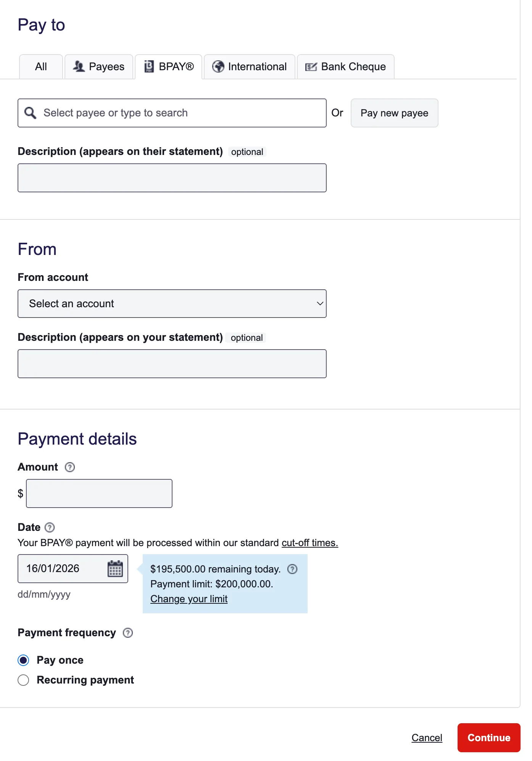Screen dimensions: 532x761
Task: Click the BPAY logo icon
Action: (x=148, y=66)
